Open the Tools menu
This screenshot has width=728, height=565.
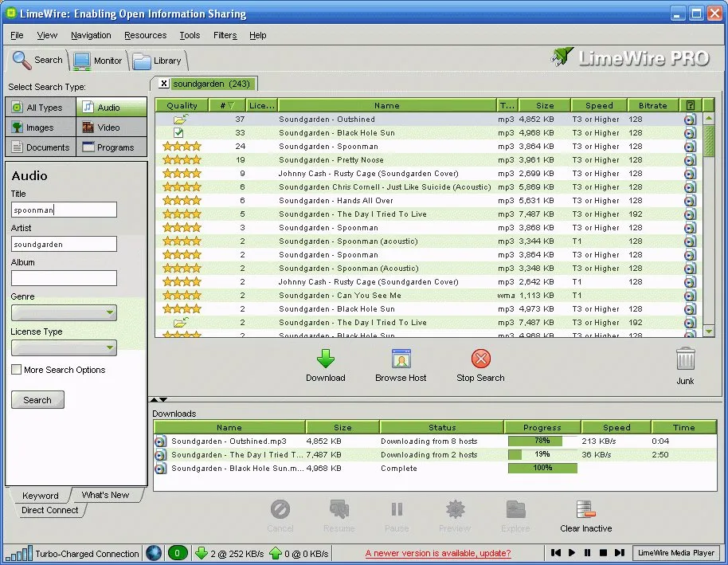click(189, 35)
